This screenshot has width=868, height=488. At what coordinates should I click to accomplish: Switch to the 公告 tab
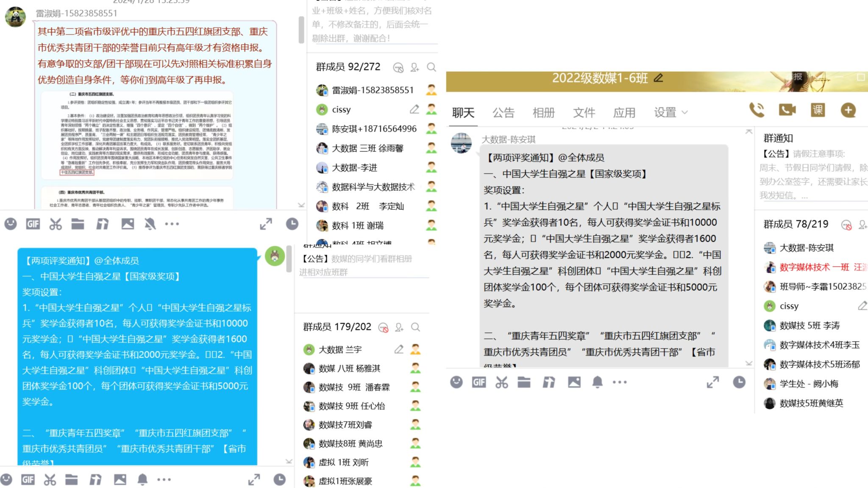click(x=503, y=113)
